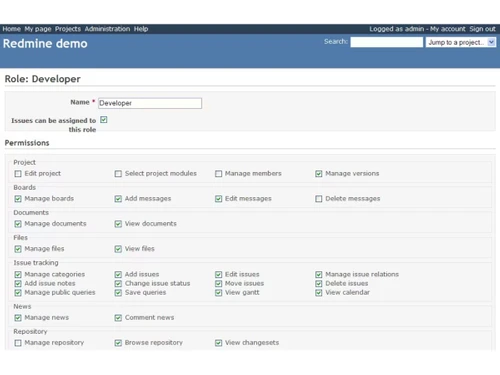Viewport: 500px width, 375px height.
Task: Uncheck the Browse repository permission
Action: coord(118,343)
